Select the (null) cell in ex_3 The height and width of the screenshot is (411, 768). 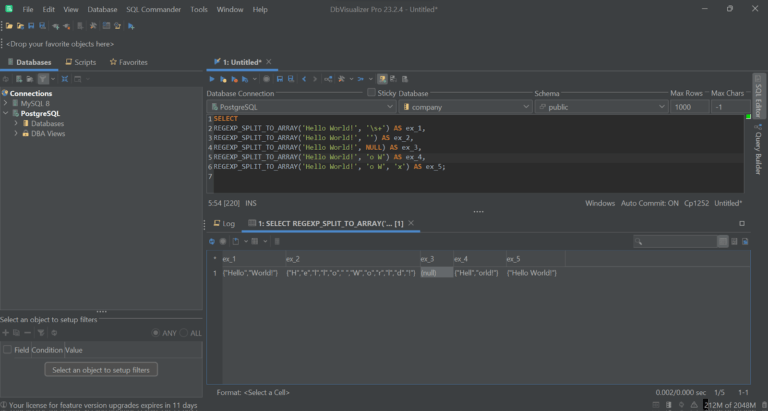[x=436, y=273]
